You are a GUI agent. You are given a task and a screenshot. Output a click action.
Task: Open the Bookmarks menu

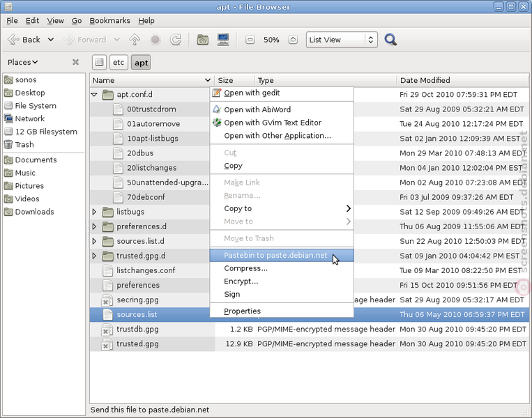pos(109,21)
